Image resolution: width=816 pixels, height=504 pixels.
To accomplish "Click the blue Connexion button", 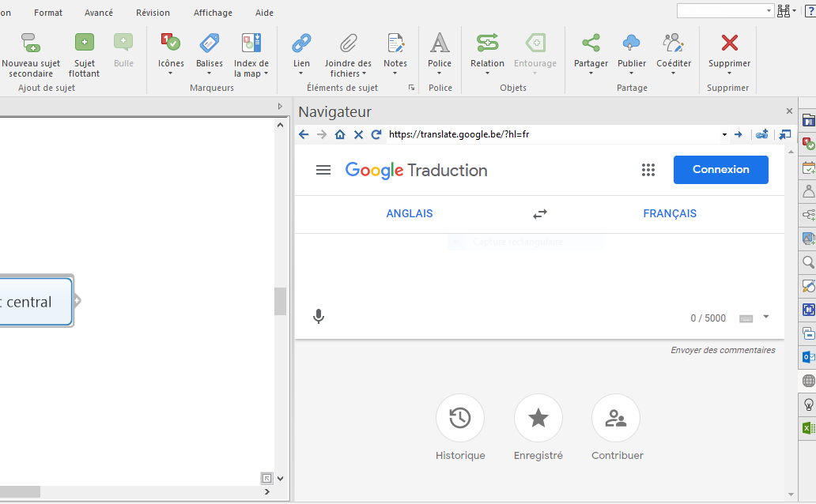I will [720, 170].
